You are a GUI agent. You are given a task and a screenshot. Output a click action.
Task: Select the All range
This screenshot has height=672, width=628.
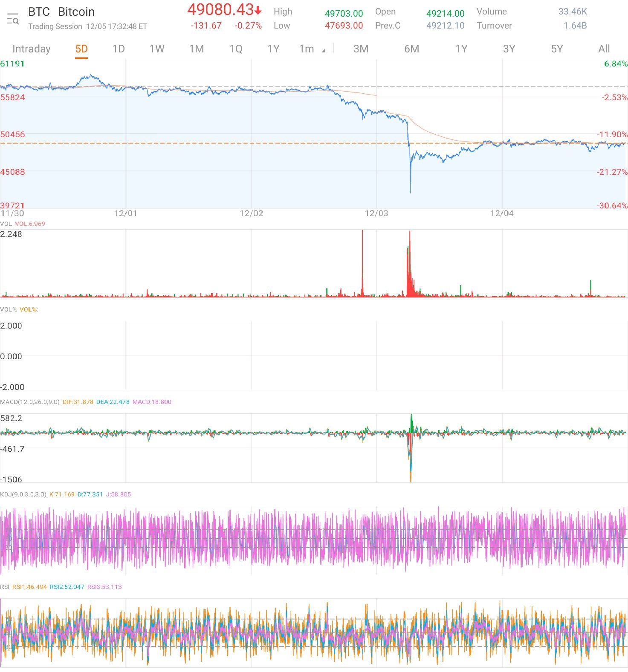(x=604, y=49)
